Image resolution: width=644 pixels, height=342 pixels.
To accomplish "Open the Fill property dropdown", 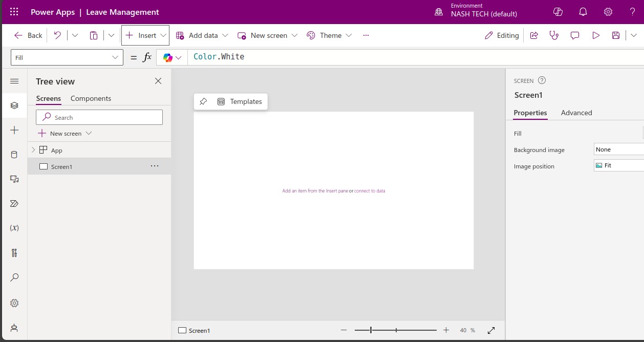I will (x=67, y=57).
